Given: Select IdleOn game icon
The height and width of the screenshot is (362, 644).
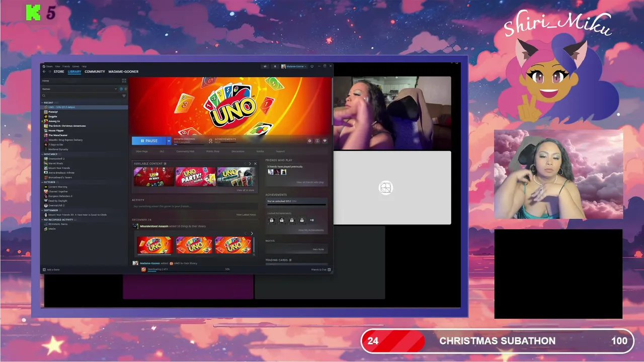Looking at the screenshot, I should [x=46, y=229].
